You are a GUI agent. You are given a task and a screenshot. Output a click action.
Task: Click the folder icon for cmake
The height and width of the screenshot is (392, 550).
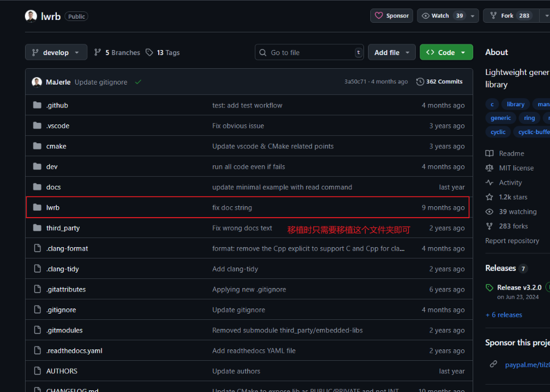click(x=37, y=146)
